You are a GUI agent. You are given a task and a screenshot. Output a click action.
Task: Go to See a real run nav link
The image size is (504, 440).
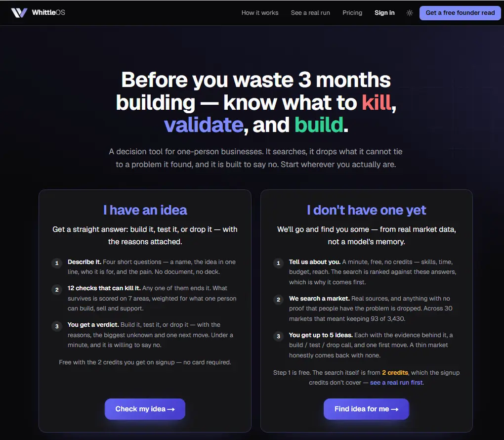(x=310, y=13)
